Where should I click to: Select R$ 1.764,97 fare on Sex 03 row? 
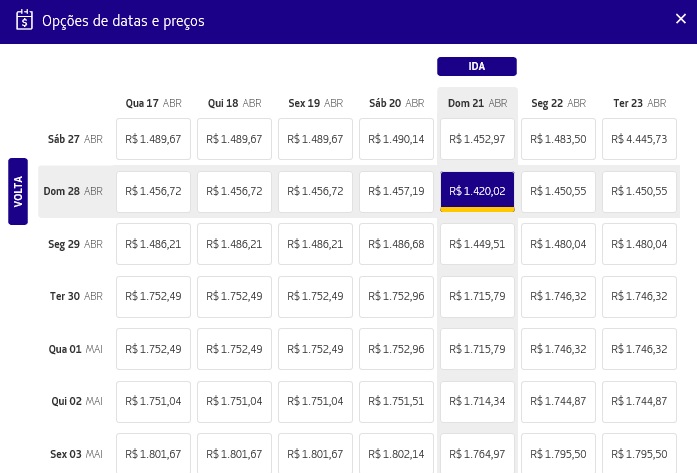tap(477, 453)
